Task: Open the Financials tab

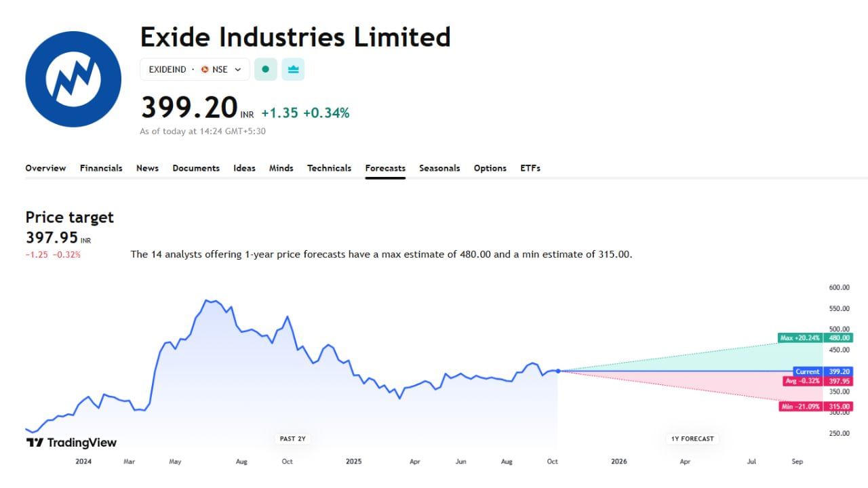Action: 101,168
